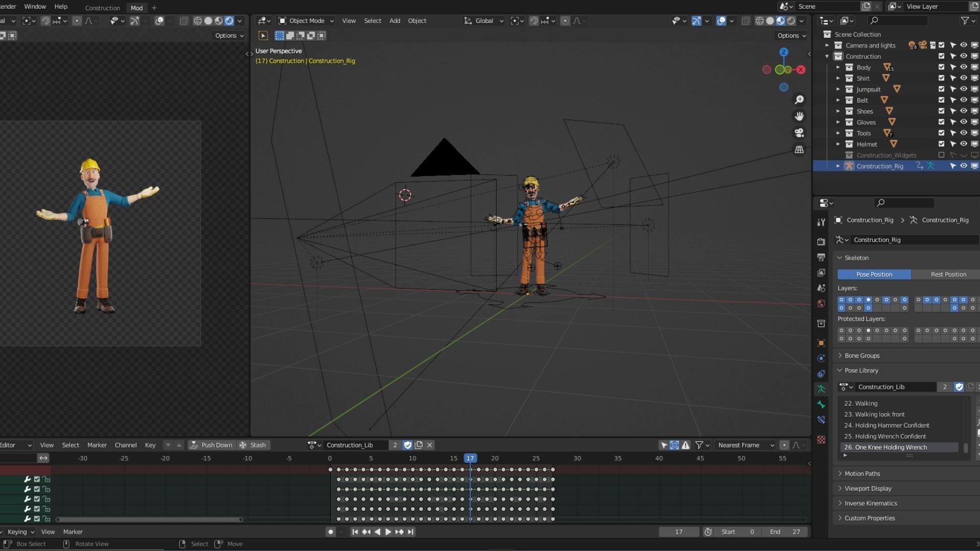The image size is (980, 551).
Task: Open the Tool properties tab
Action: pyautogui.click(x=821, y=222)
